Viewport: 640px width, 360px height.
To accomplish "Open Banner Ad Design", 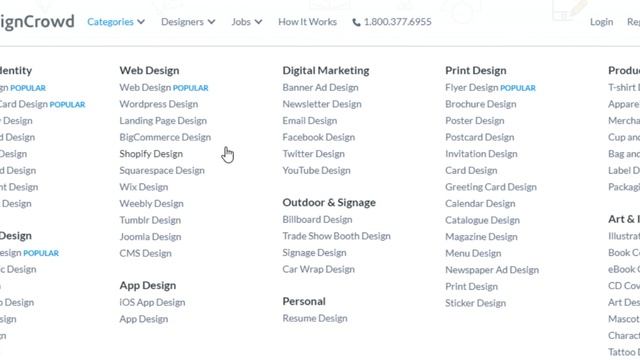I will (x=320, y=87).
